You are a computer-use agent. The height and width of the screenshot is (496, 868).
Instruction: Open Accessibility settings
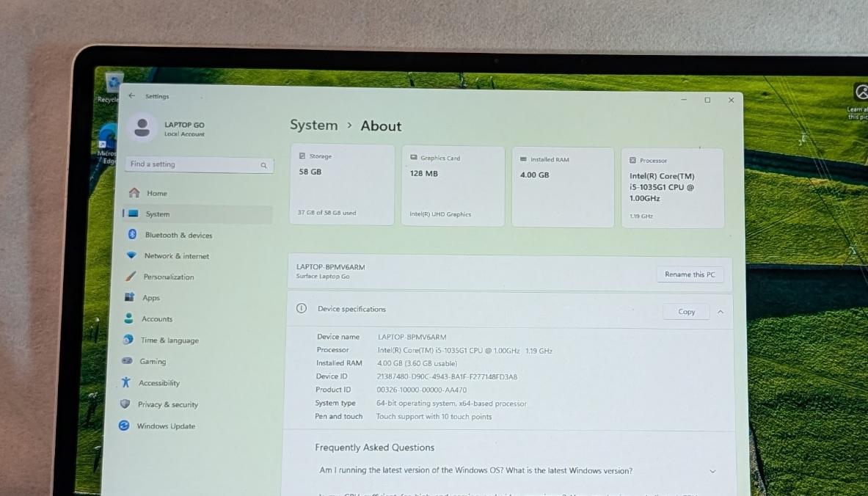[158, 383]
